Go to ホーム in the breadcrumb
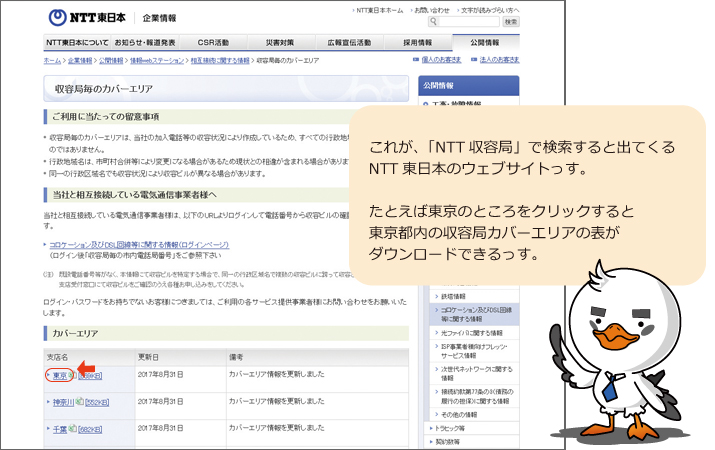Screen dimensions: 715x450 click(x=52, y=60)
